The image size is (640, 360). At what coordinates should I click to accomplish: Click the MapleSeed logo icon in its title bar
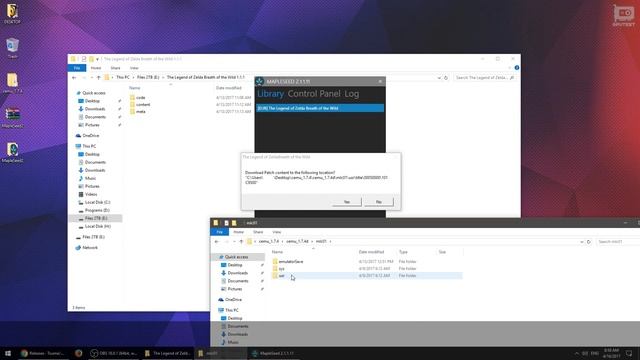click(260, 81)
